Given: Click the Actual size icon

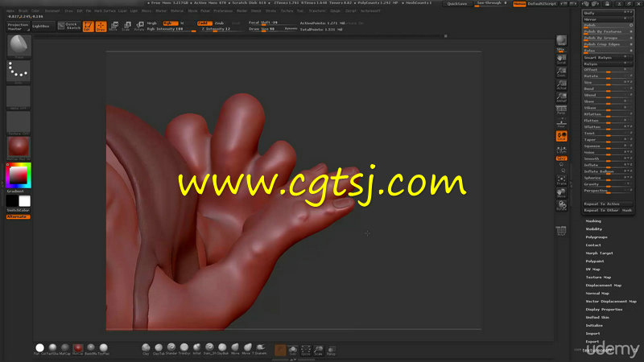Looking at the screenshot, I should (x=561, y=85).
